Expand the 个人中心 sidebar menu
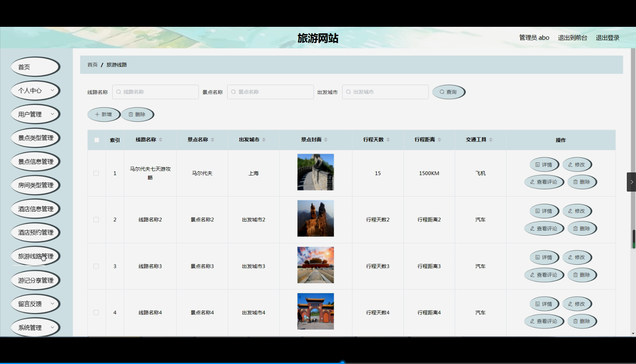Image resolution: width=636 pixels, height=364 pixels. pyautogui.click(x=35, y=91)
